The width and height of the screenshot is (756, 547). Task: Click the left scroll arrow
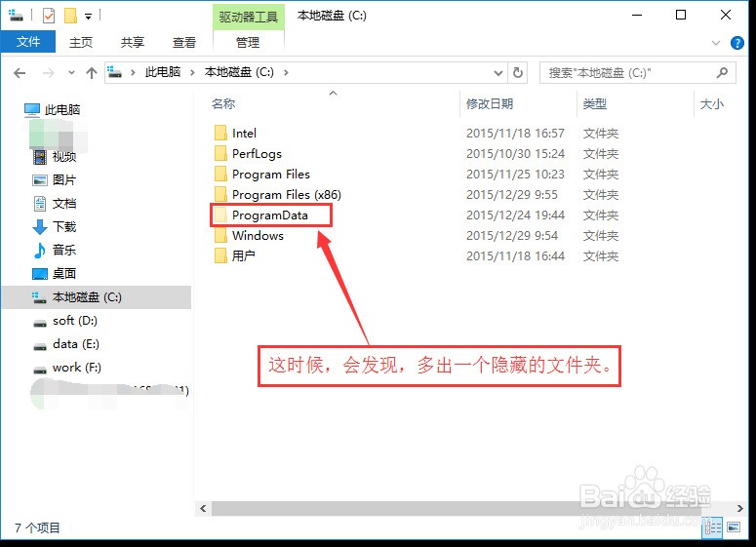coord(203,508)
